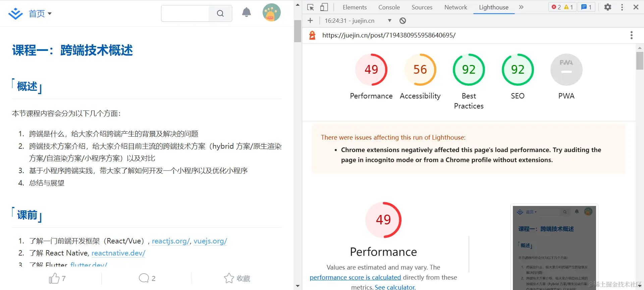Open DevTools settings gear
Viewport: 644px width, 290px height.
coord(608,7)
